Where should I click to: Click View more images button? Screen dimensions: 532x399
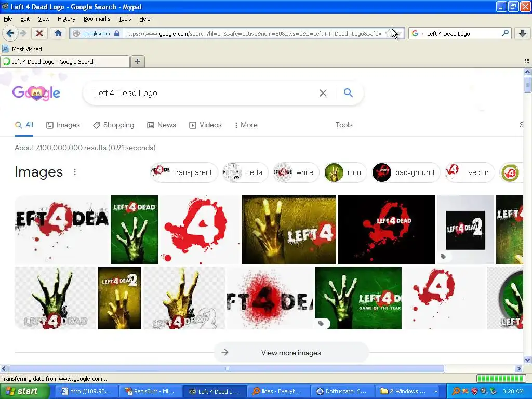pyautogui.click(x=291, y=353)
